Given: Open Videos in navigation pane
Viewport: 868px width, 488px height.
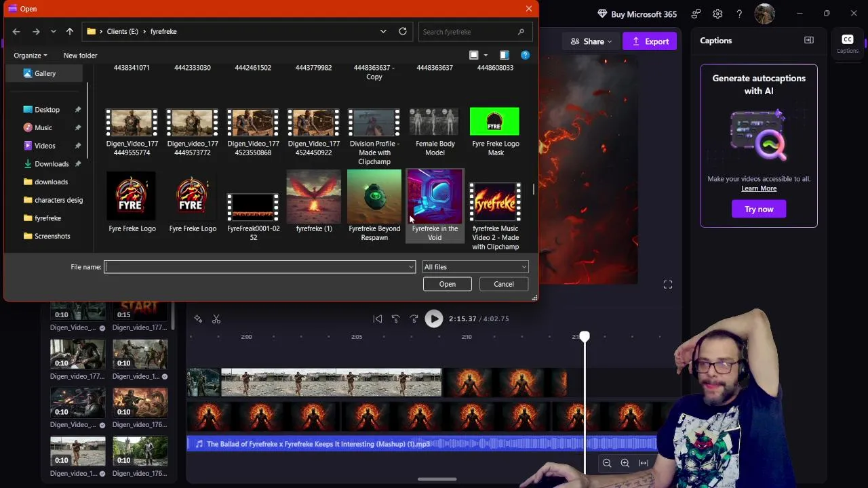Looking at the screenshot, I should pos(45,146).
